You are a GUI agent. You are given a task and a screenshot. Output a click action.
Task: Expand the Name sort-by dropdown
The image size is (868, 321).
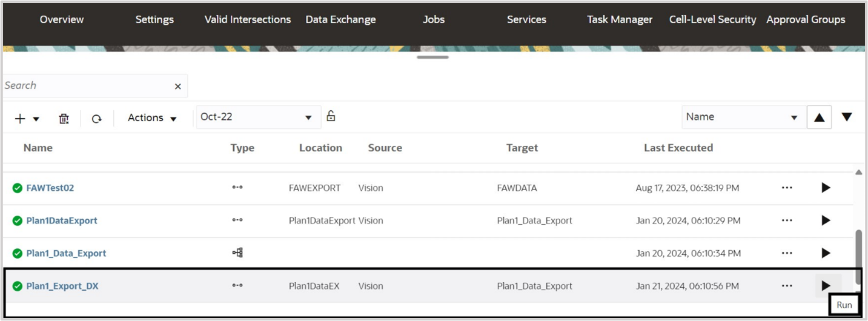793,117
